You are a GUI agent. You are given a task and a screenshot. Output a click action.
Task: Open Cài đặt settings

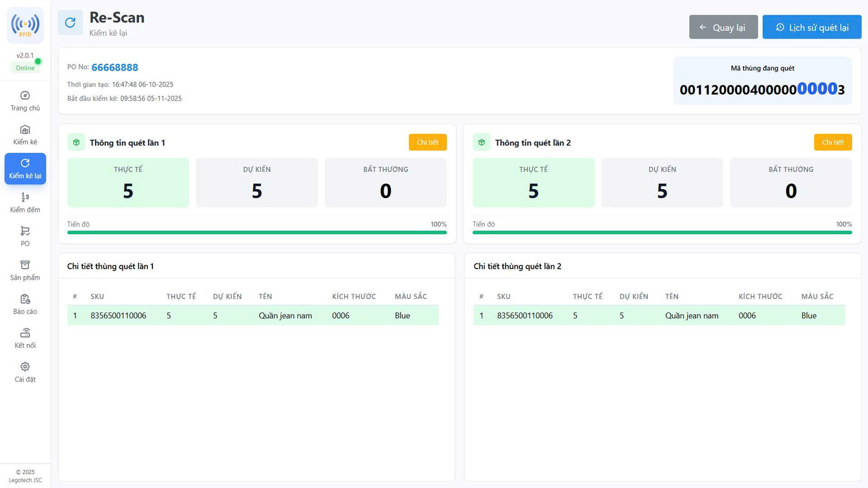25,372
